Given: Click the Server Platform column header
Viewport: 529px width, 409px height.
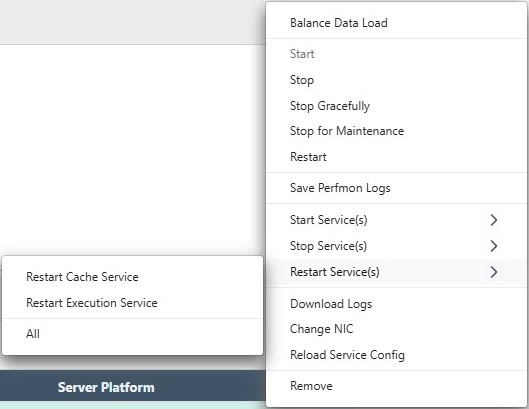Looking at the screenshot, I should (x=106, y=387).
